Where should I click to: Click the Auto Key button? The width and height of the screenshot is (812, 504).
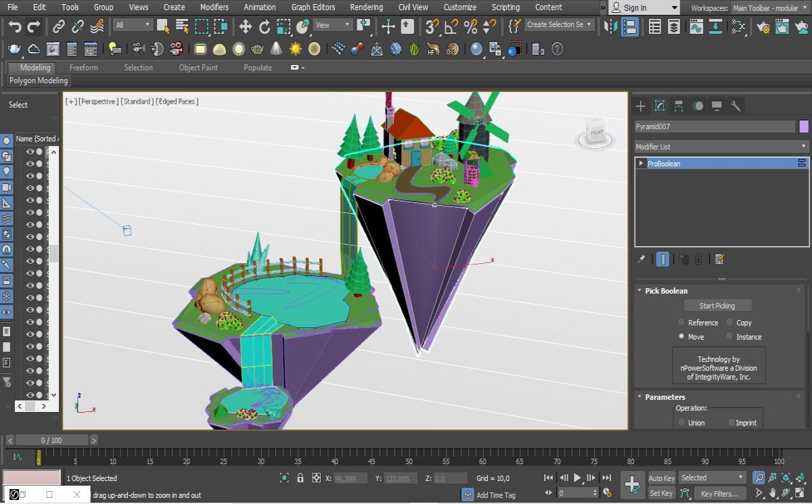click(x=661, y=478)
